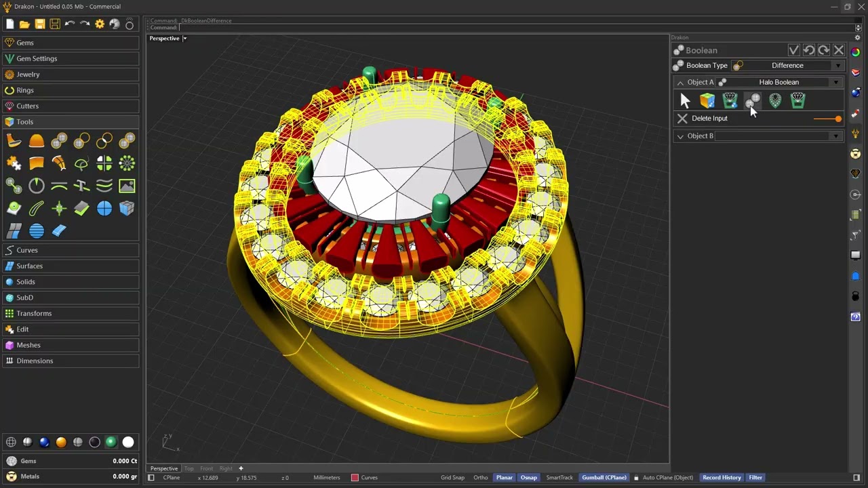This screenshot has width=868, height=488.
Task: Pick the gray dial gauge tool icon
Action: tap(37, 186)
